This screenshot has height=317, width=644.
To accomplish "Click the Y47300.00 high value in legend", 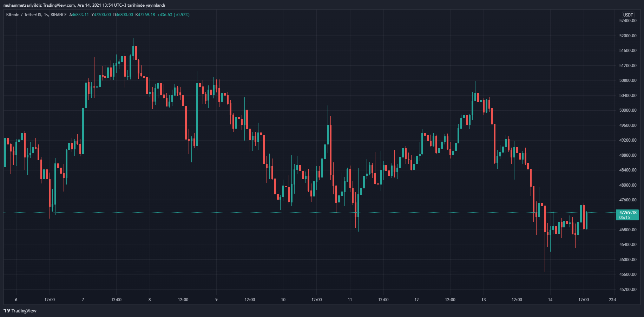I will [101, 15].
